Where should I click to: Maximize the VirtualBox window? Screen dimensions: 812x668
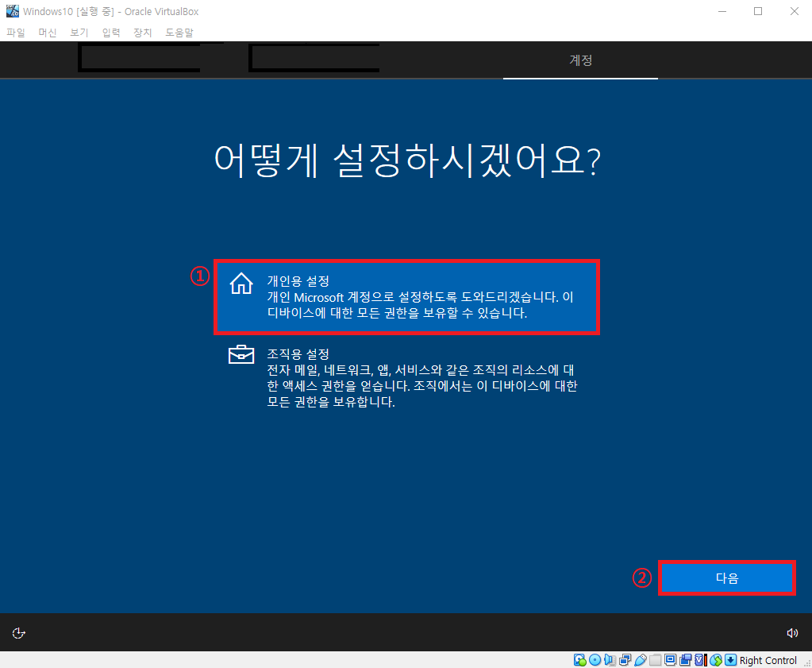[758, 11]
